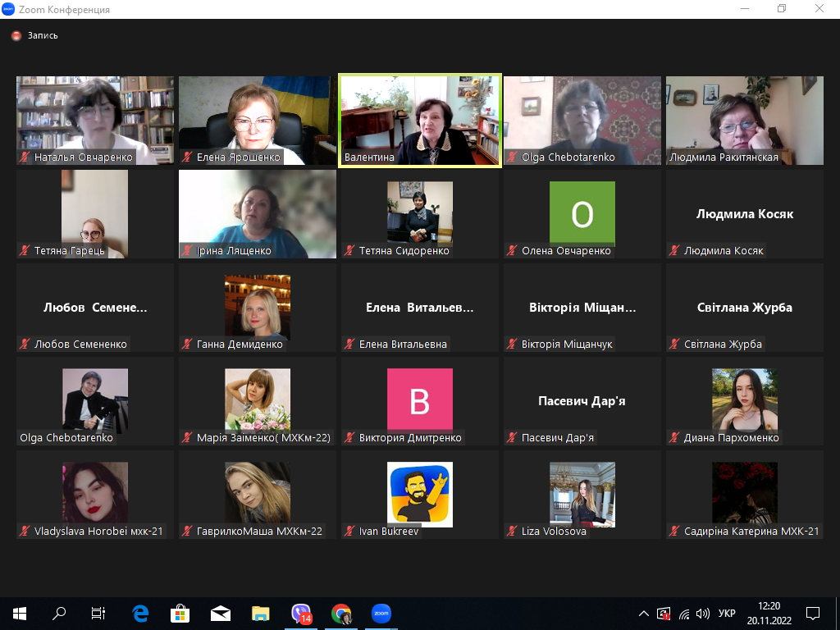Open Microsoft Store from the taskbar
The height and width of the screenshot is (630, 840).
[180, 613]
